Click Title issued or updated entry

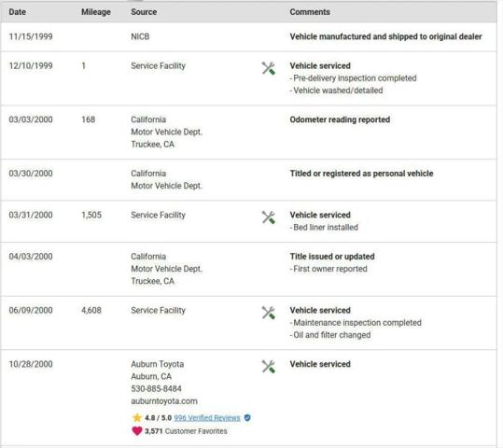tap(332, 257)
